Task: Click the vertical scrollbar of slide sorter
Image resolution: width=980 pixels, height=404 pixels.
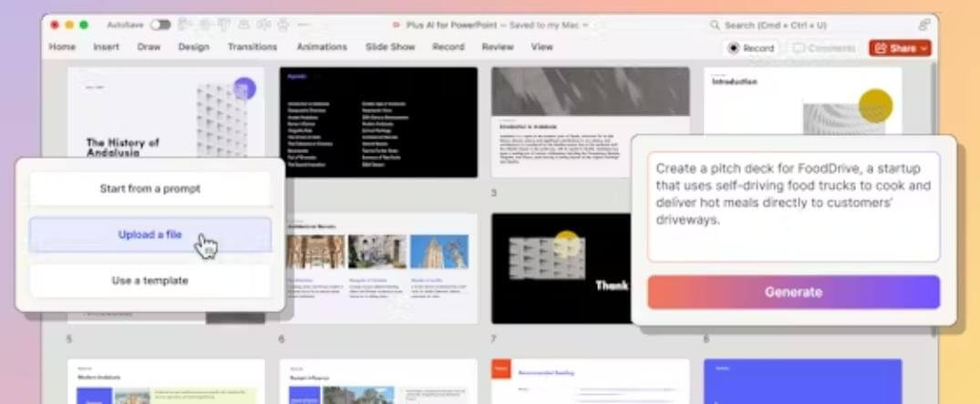Action: pyautogui.click(x=933, y=98)
